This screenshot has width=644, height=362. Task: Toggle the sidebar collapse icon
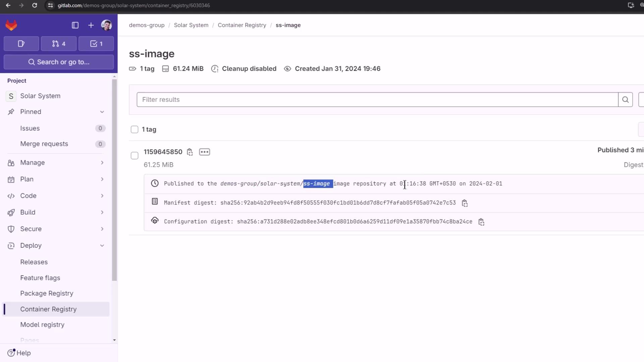click(x=75, y=25)
